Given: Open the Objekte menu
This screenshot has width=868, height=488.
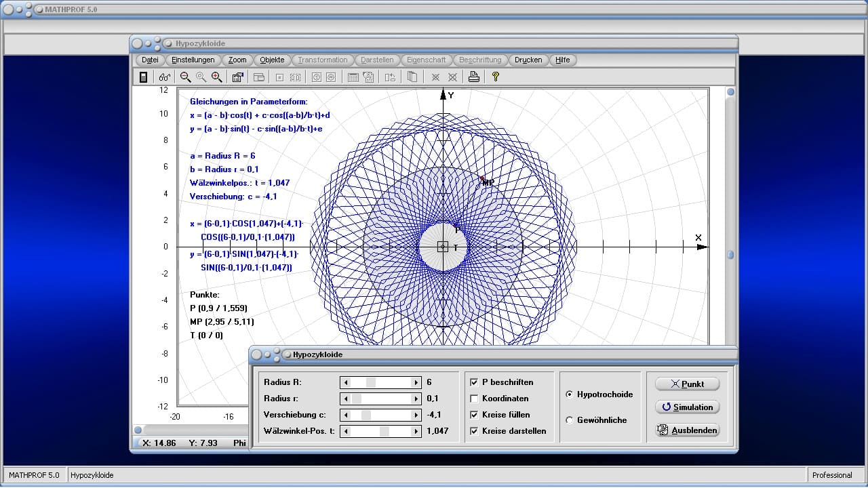Looking at the screenshot, I should [273, 60].
